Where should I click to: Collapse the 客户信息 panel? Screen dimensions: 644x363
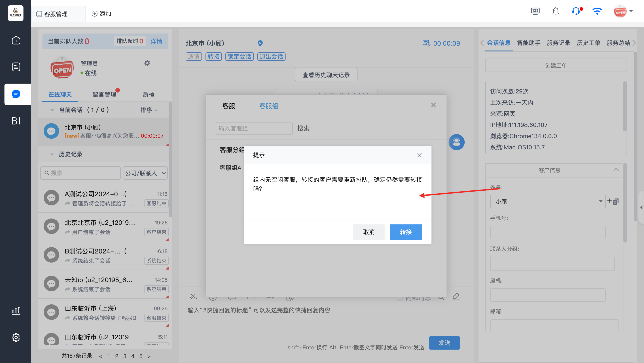[616, 170]
